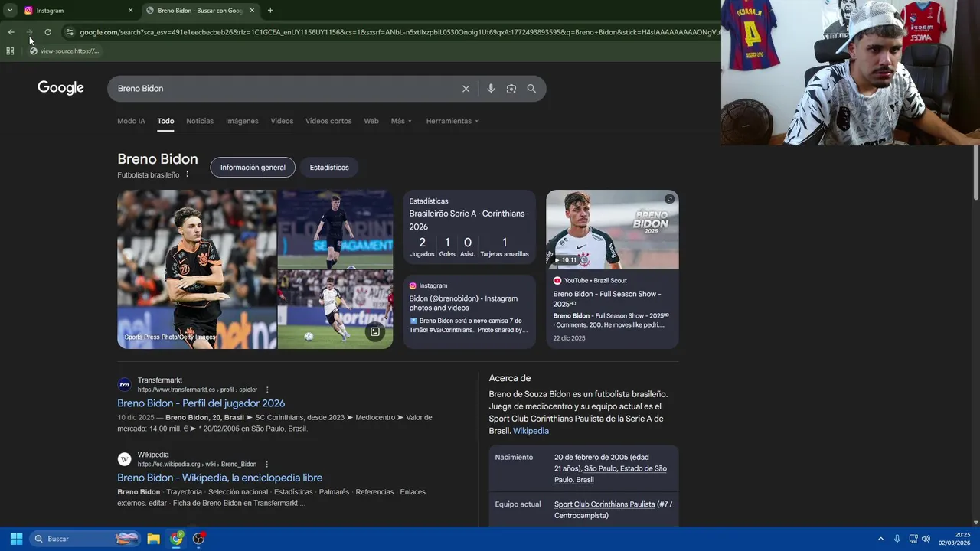Open the Imágenes tab

coord(242,121)
